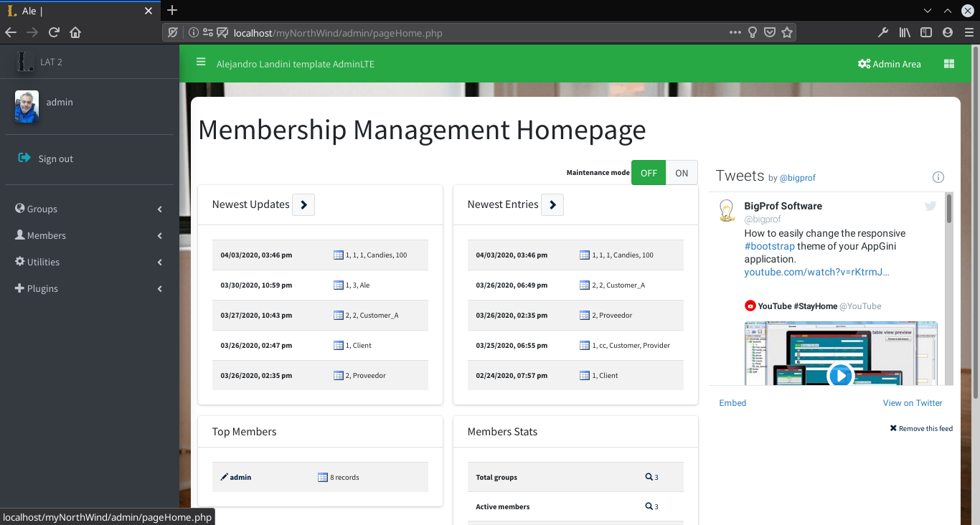Click the admin avatar picture
This screenshot has height=525, width=980.
(x=27, y=107)
